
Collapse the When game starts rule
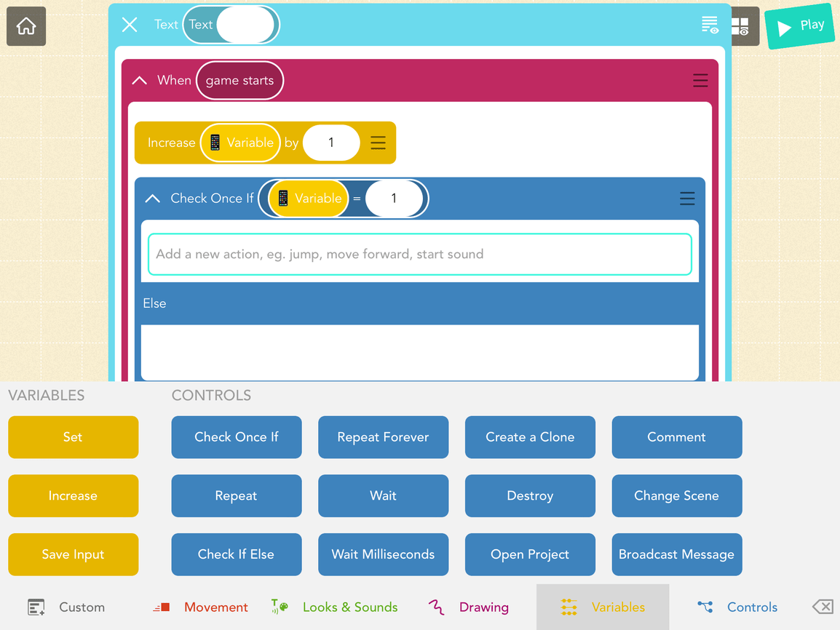pos(139,80)
